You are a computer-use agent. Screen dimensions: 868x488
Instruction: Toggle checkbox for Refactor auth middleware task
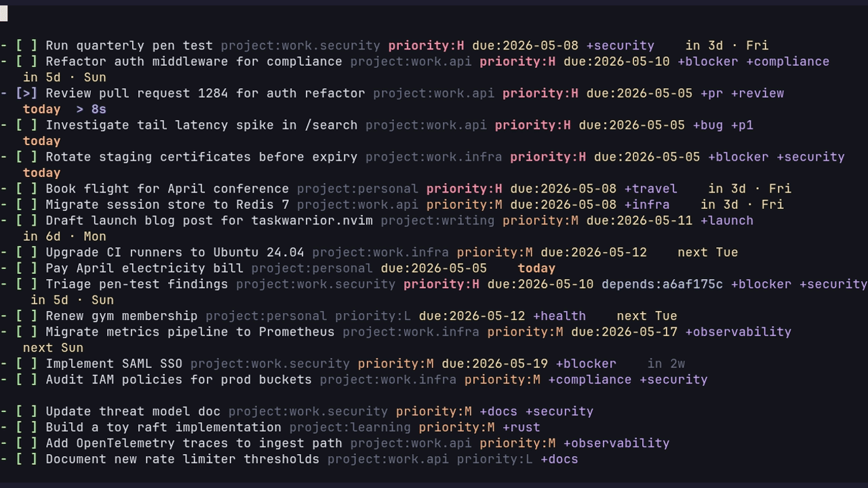(26, 62)
